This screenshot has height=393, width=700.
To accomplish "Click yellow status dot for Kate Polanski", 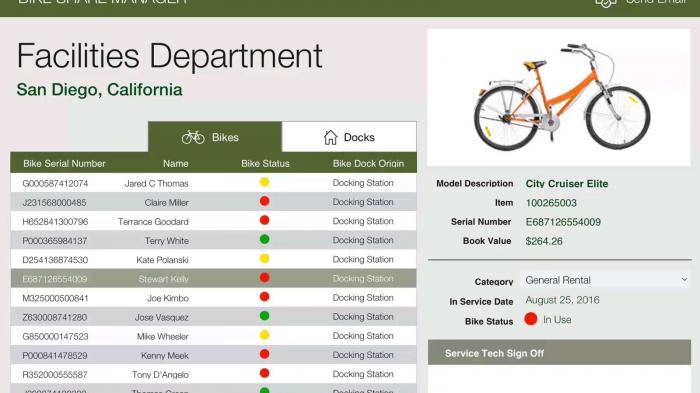I will pyautogui.click(x=264, y=259).
